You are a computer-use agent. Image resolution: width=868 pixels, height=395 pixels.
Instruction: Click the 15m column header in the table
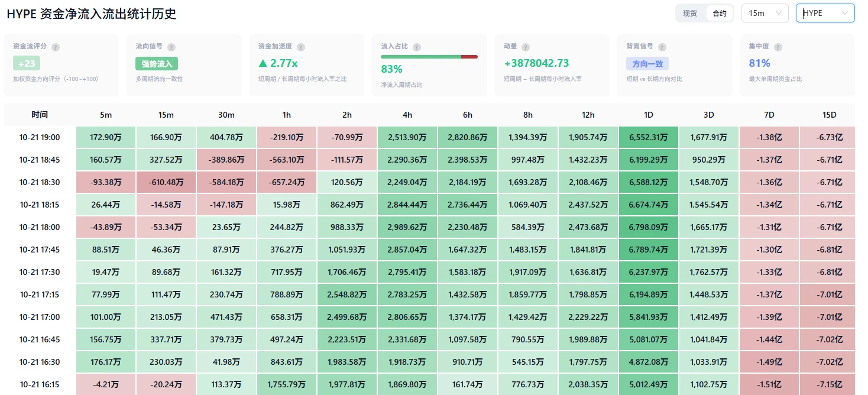(x=166, y=115)
